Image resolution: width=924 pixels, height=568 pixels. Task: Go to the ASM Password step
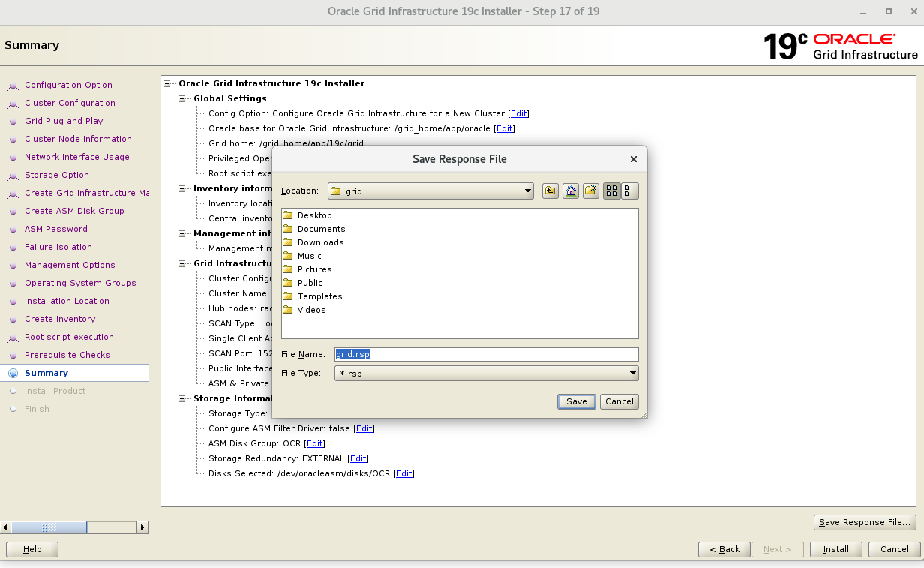click(x=56, y=229)
